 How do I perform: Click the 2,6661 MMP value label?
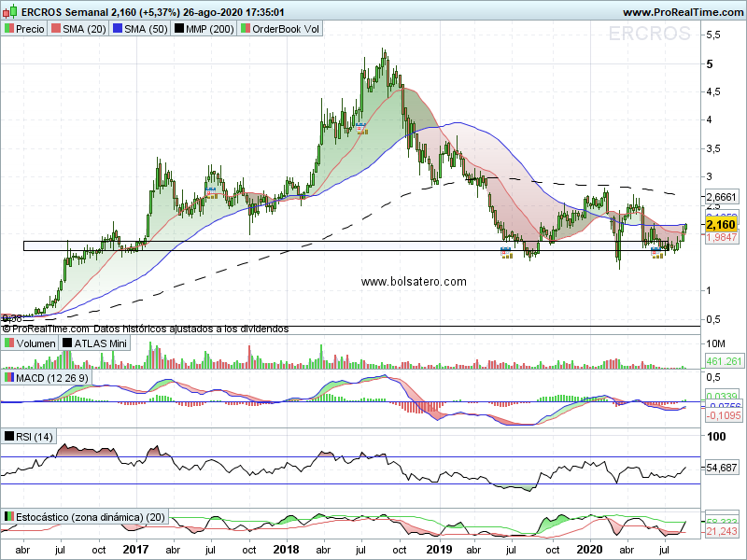point(721,197)
